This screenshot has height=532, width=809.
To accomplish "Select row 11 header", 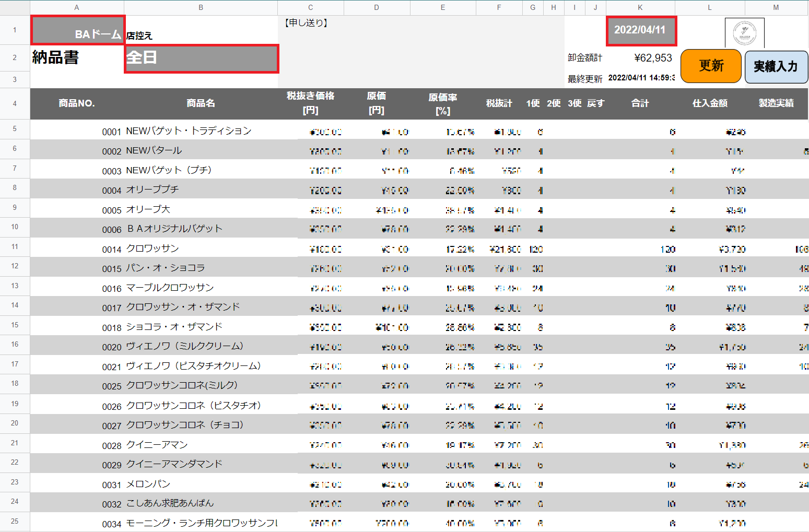I will [15, 247].
